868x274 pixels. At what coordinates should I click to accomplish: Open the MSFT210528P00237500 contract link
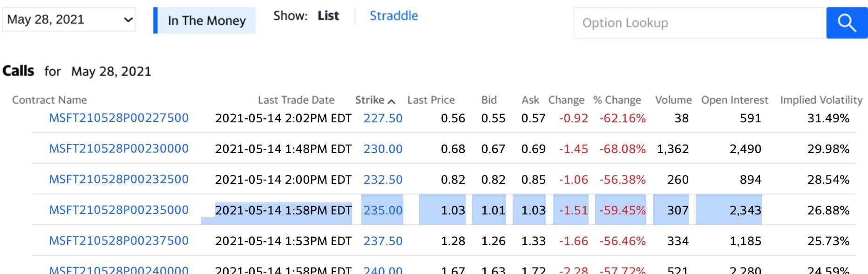[118, 241]
